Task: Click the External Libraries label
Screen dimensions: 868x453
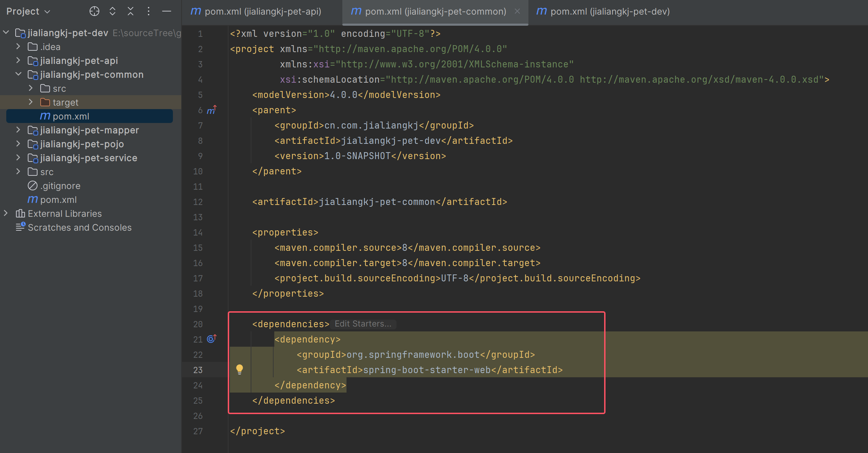Action: click(65, 214)
